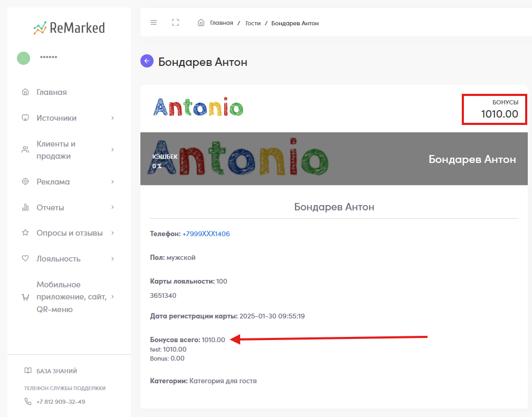Click the Бондарев Антон breadcrumb text

click(295, 23)
